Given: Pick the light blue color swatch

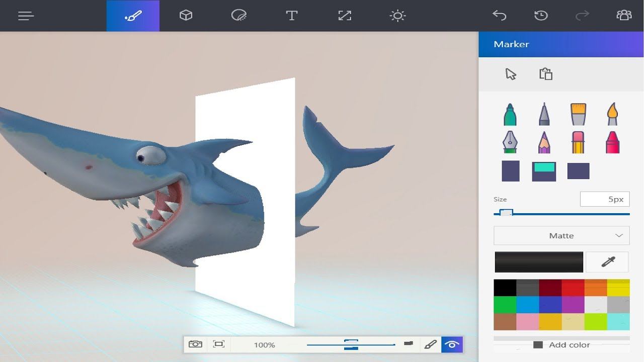Looking at the screenshot, I should [528, 305].
